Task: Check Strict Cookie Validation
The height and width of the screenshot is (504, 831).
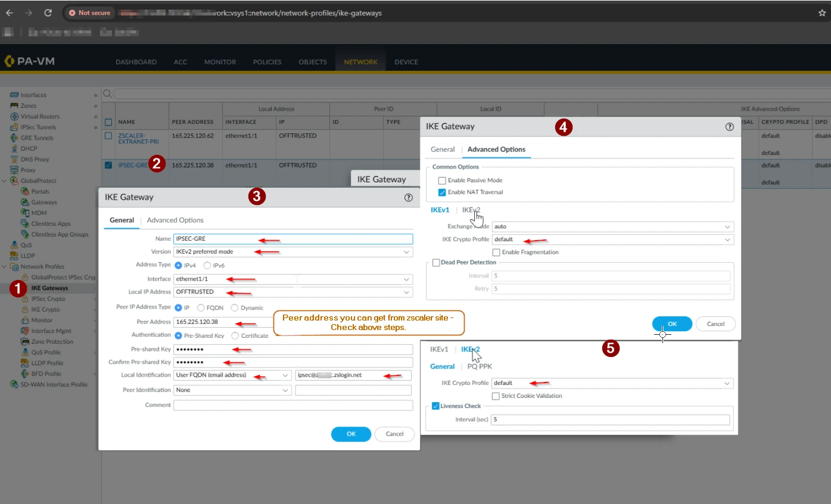Action: coord(496,396)
